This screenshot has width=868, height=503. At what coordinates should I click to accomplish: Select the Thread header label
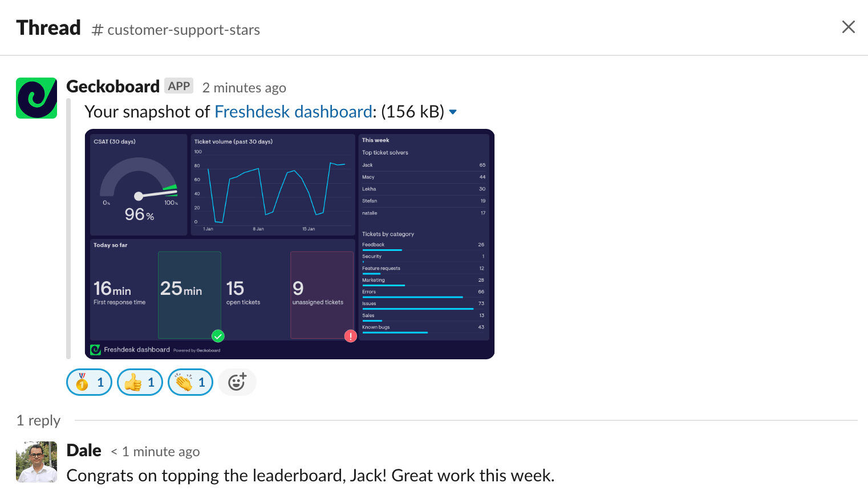(48, 27)
